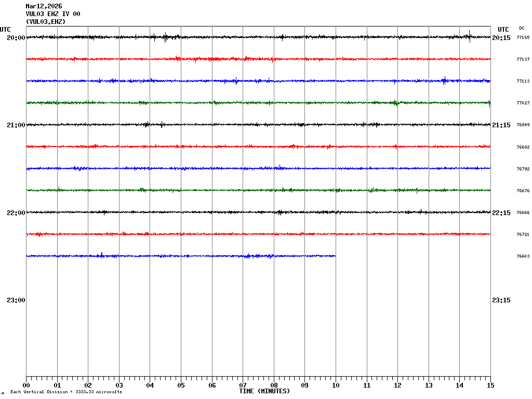Screen dimensions: 532x399
Task: Click the DC value 77165
Action: click(523, 38)
